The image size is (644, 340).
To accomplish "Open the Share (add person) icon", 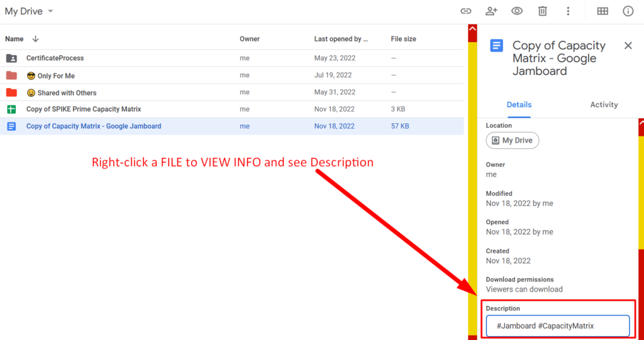I will click(x=491, y=11).
